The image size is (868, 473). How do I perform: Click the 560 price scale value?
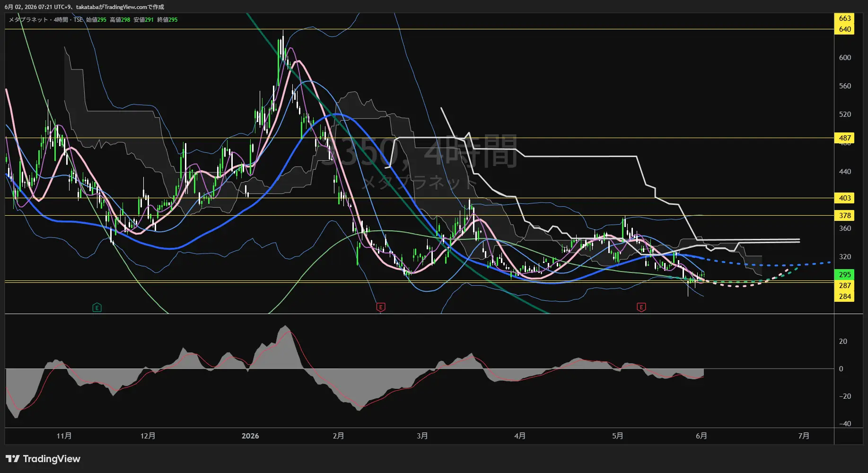[845, 86]
